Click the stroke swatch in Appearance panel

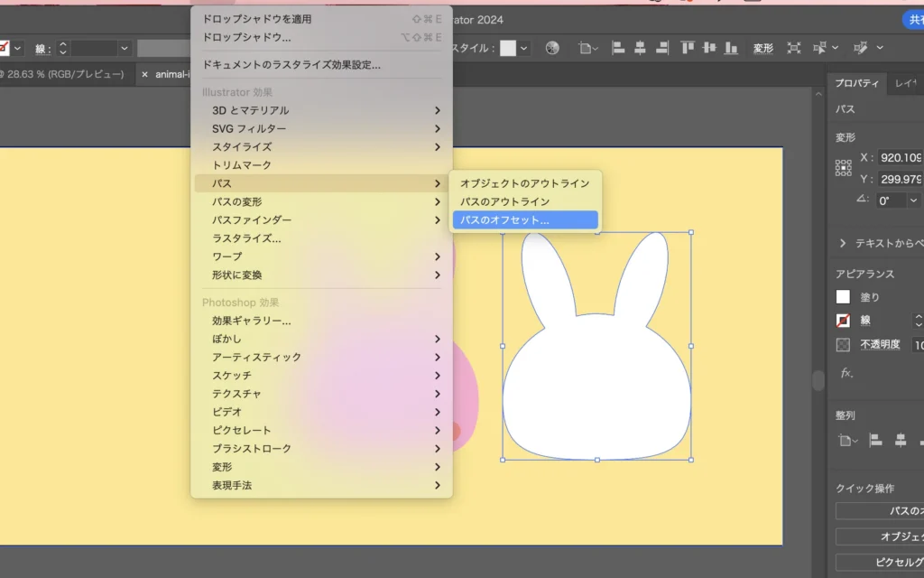click(843, 321)
